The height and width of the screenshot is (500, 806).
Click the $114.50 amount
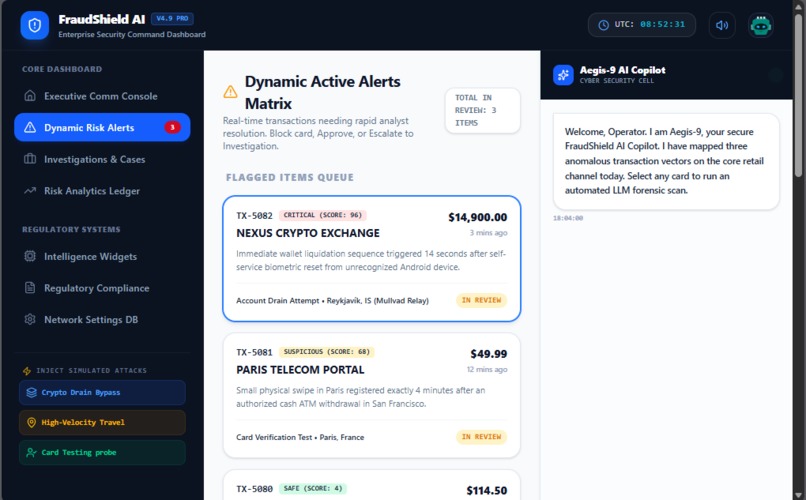[487, 491]
